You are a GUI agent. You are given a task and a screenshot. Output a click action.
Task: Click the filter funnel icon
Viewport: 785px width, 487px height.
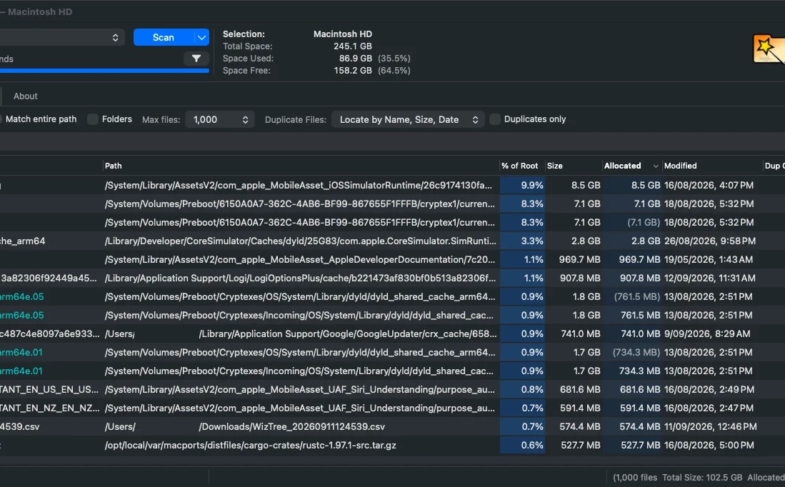pyautogui.click(x=196, y=59)
